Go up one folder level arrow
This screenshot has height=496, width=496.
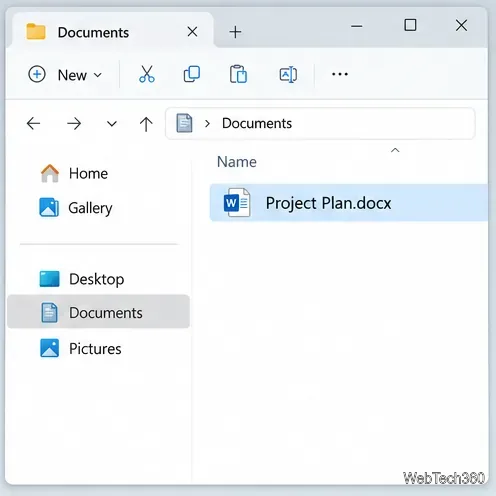click(x=146, y=124)
